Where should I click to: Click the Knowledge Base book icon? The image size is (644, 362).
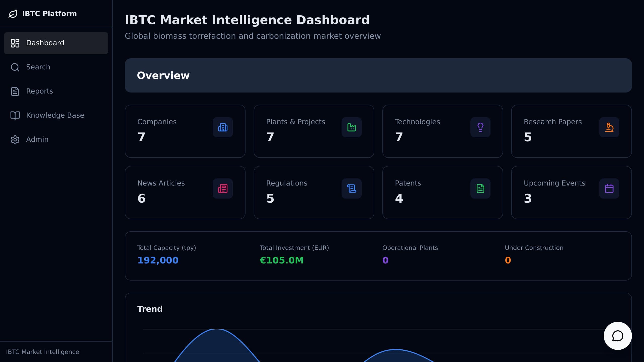pos(15,115)
